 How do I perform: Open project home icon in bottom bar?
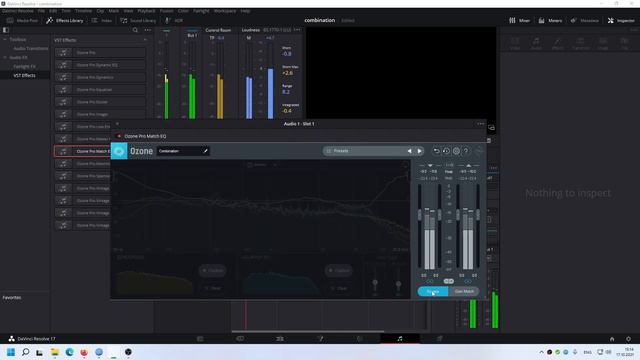(x=612, y=339)
